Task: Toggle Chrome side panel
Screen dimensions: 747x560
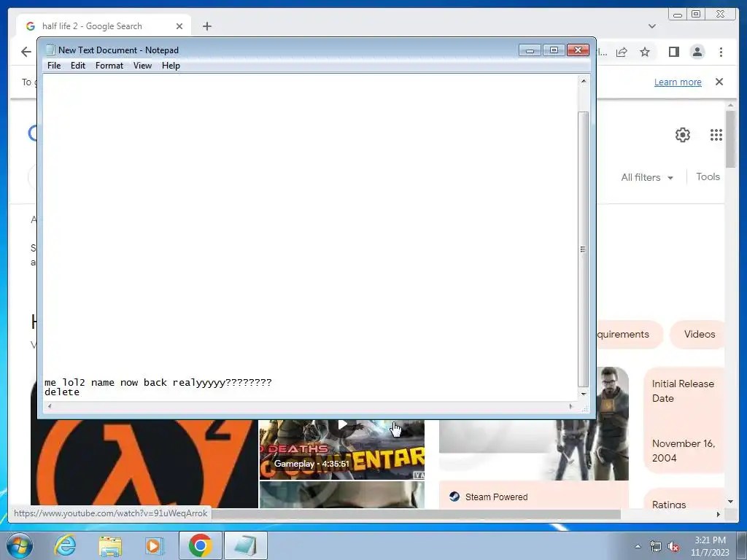Action: 673,52
